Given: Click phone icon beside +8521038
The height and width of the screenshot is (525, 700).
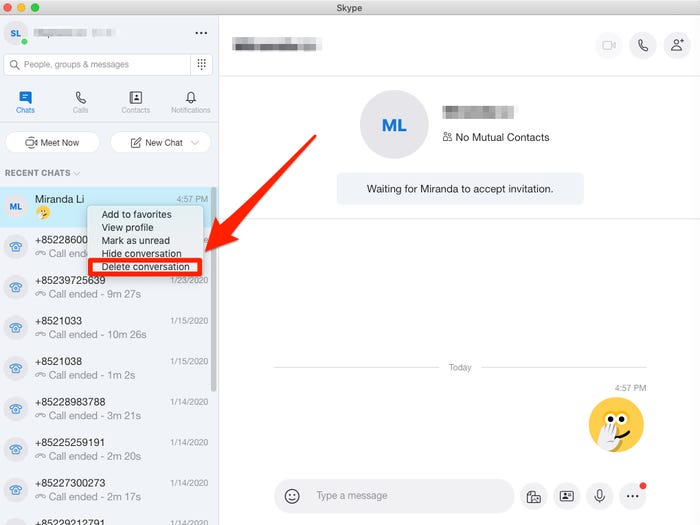Looking at the screenshot, I should point(16,368).
